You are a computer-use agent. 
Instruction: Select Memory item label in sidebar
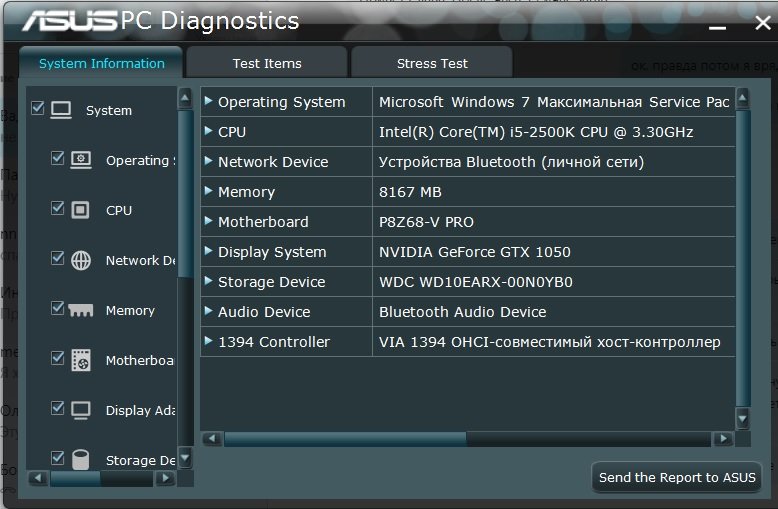[130, 311]
